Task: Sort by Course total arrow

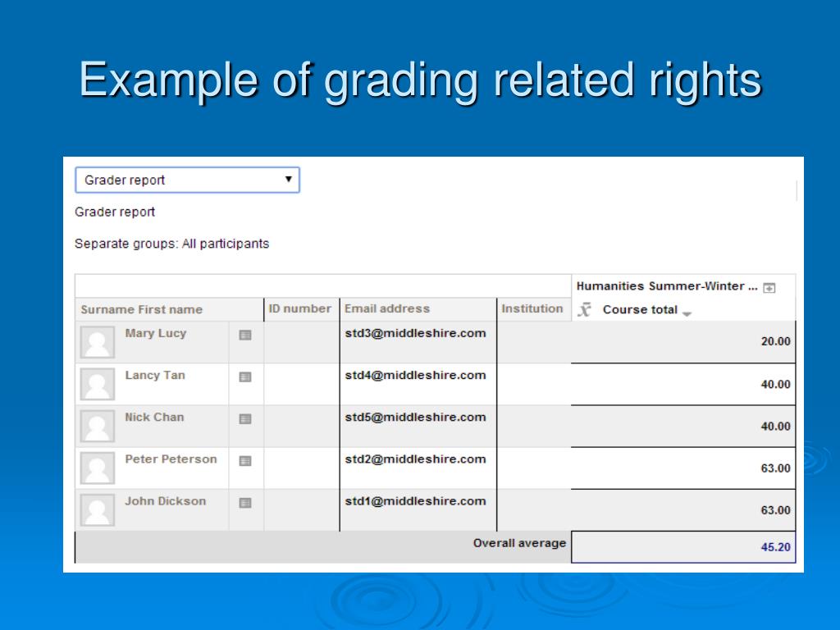Action: (687, 314)
